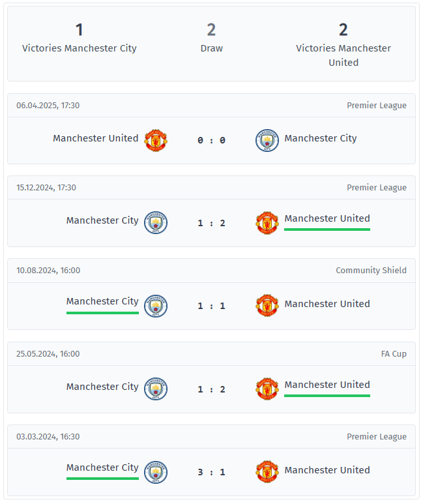This screenshot has height=504, width=423.
Task: Click Manchester United crest in 15.12.2024 match
Action: coord(267,222)
